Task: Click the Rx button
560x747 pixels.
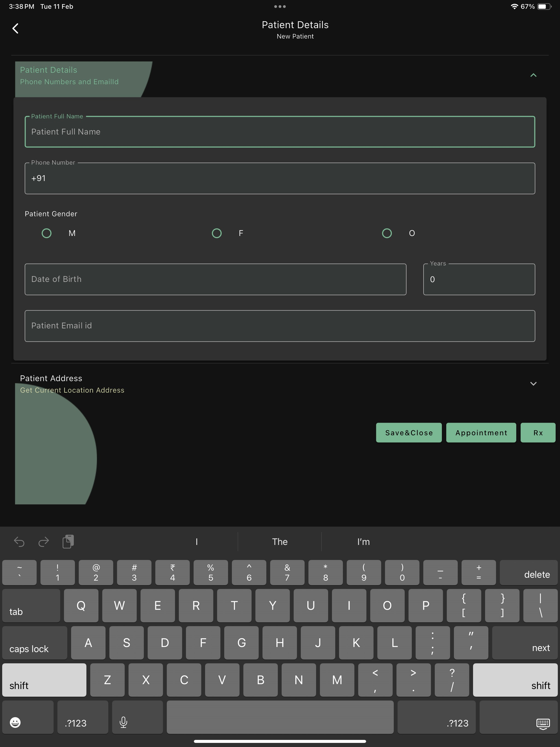Action: 538,433
